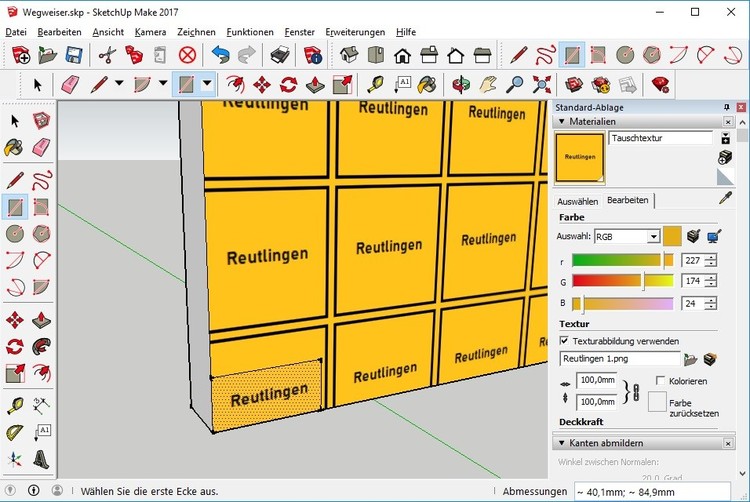Select the Move tool in top toolbar
The width and height of the screenshot is (750, 502).
tap(262, 85)
